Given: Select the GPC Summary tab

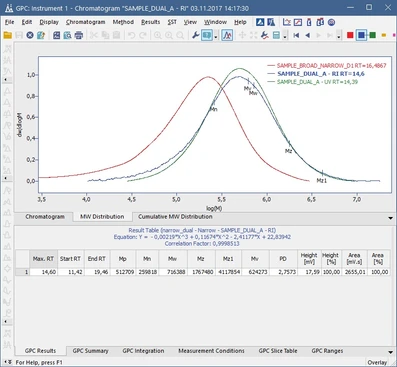Looking at the screenshot, I should tap(90, 351).
